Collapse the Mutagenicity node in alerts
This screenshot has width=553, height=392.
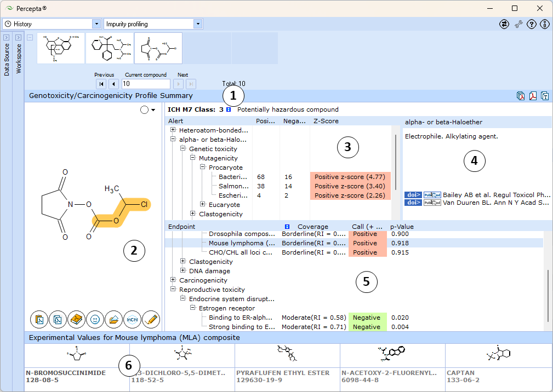[x=192, y=158]
